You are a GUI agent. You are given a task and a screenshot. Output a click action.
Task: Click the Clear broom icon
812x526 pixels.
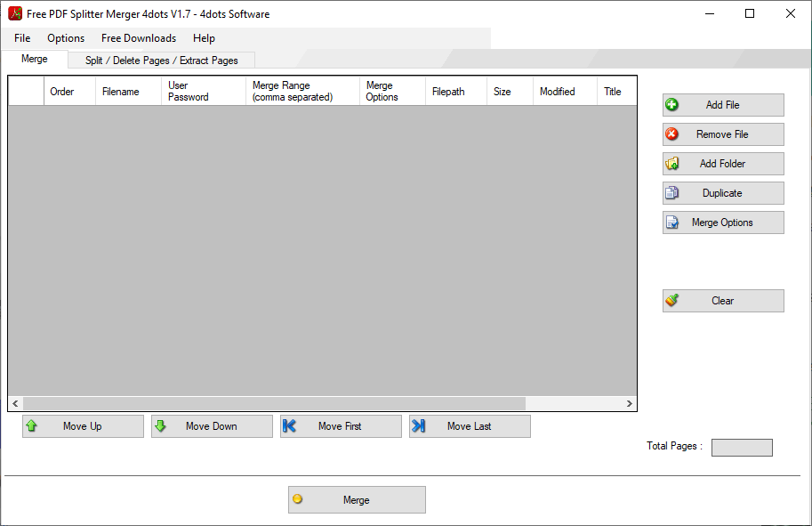tap(671, 300)
